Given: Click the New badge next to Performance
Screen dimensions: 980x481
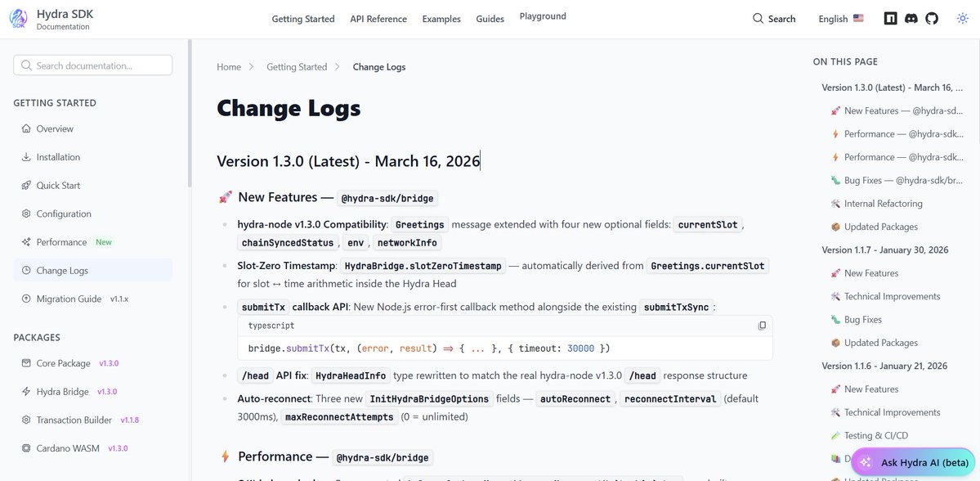Looking at the screenshot, I should tap(104, 242).
